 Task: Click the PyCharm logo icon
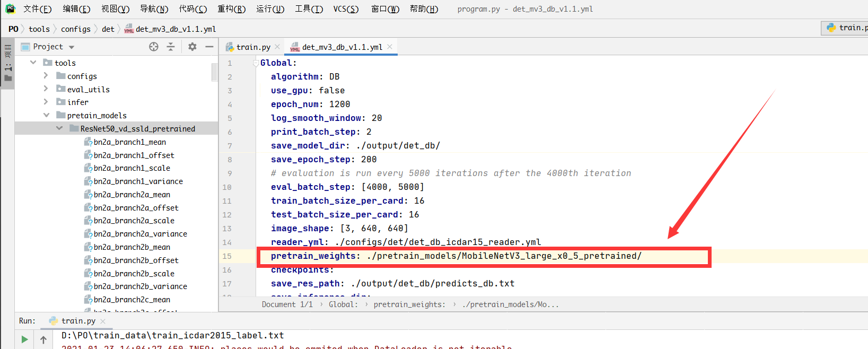[10, 8]
